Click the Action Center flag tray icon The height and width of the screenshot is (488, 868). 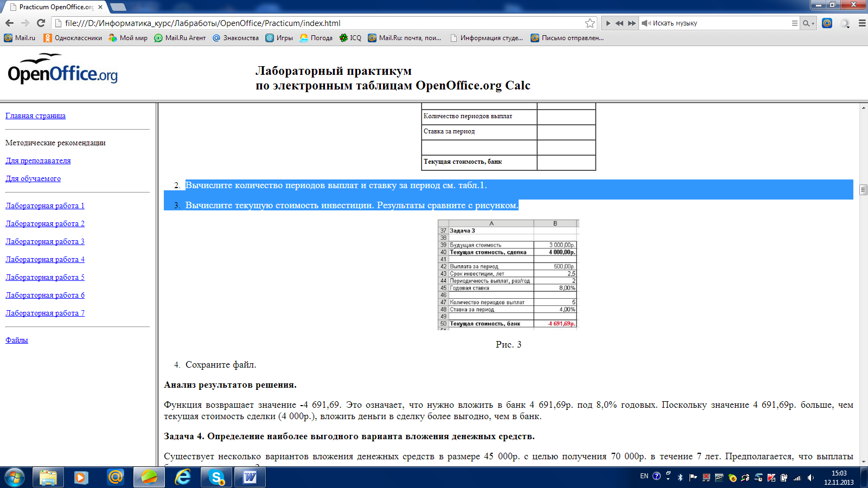[693, 478]
